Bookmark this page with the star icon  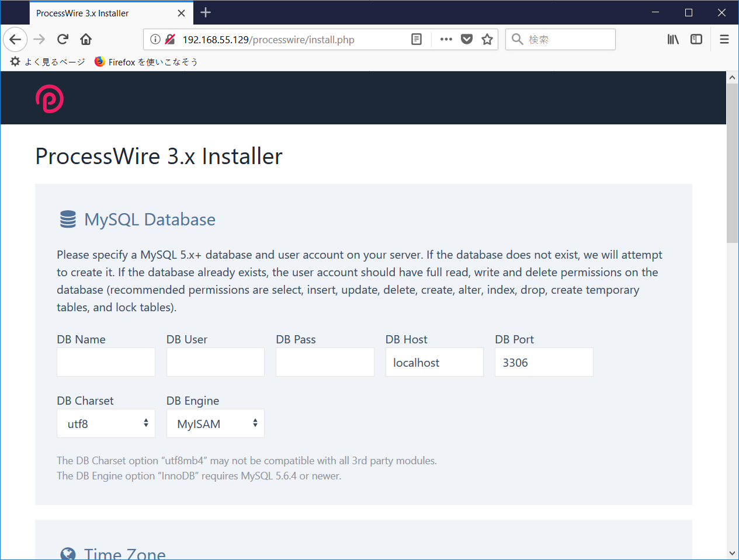point(487,39)
